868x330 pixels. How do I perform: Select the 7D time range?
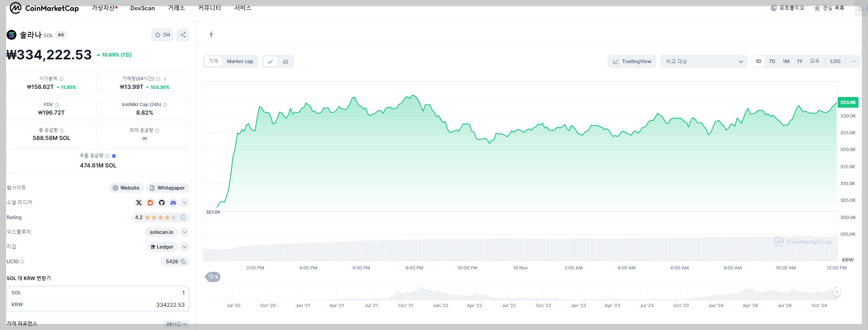point(772,61)
